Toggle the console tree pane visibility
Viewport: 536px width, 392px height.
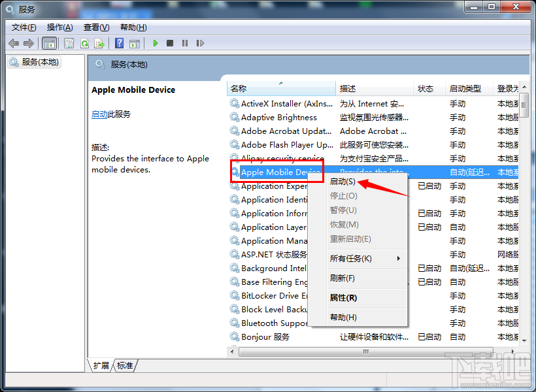[x=48, y=43]
